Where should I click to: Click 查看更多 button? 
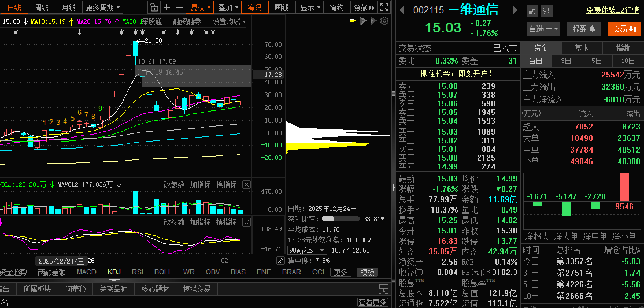tap(372, 302)
